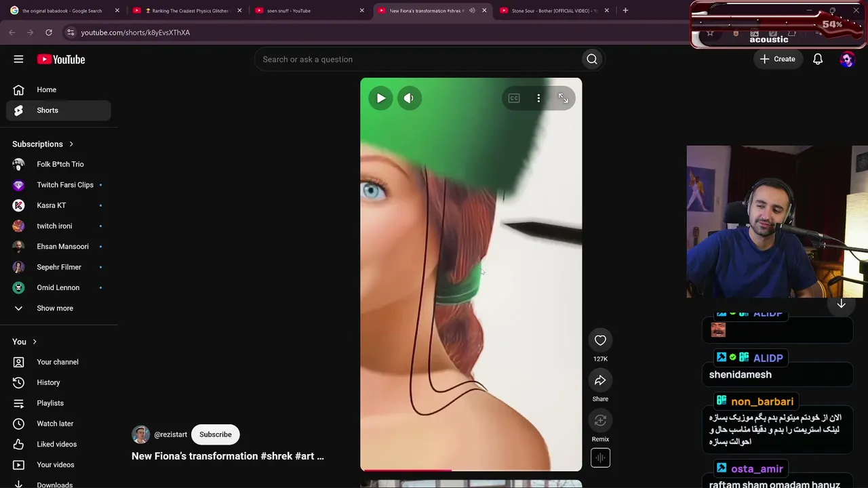
Task: Open the Kasra KT subscription
Action: click(x=58, y=205)
